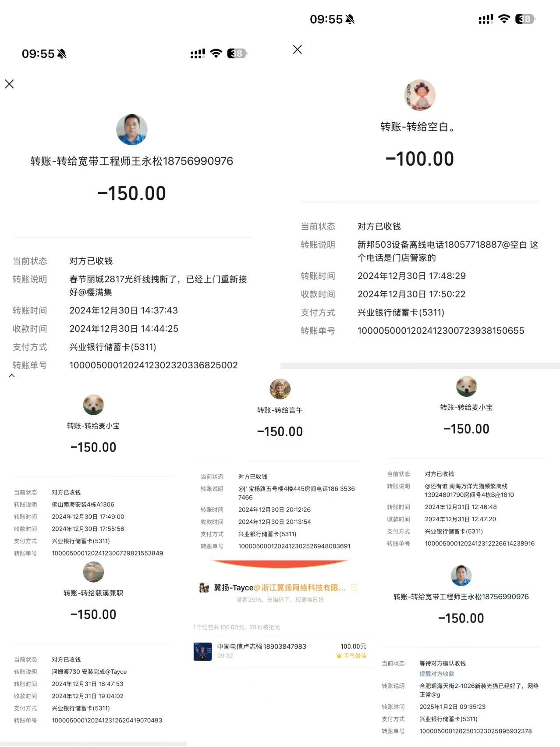The height and width of the screenshot is (747, 560).
Task: Tap the Wi-Fi icon above the 空白 transfer
Action: pyautogui.click(x=504, y=19)
